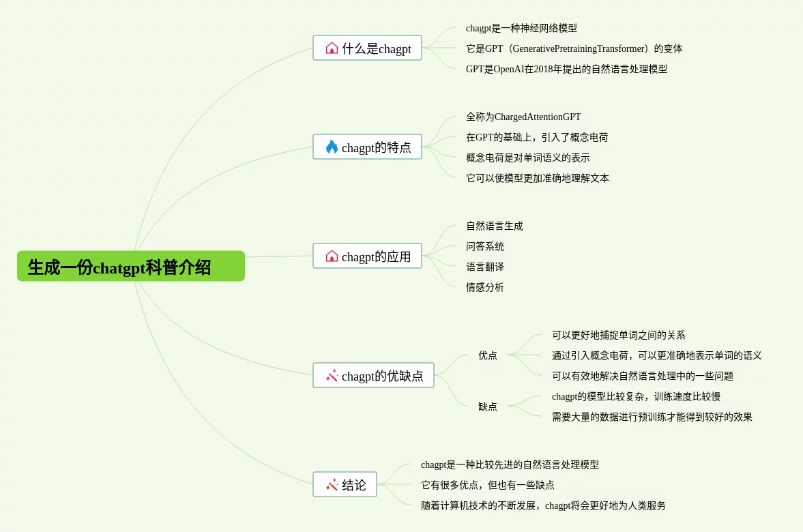Image resolution: width=803 pixels, height=532 pixels.
Task: Select the chagpt的应用 branch node
Action: [367, 256]
